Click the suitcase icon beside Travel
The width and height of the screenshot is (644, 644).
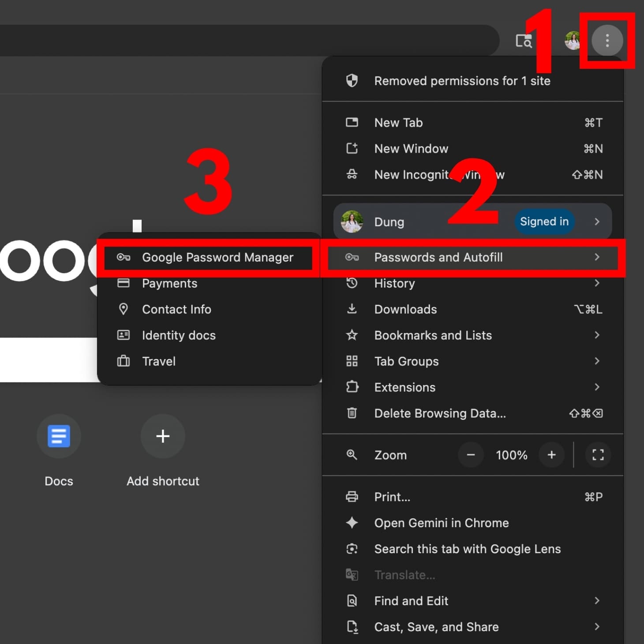(123, 361)
